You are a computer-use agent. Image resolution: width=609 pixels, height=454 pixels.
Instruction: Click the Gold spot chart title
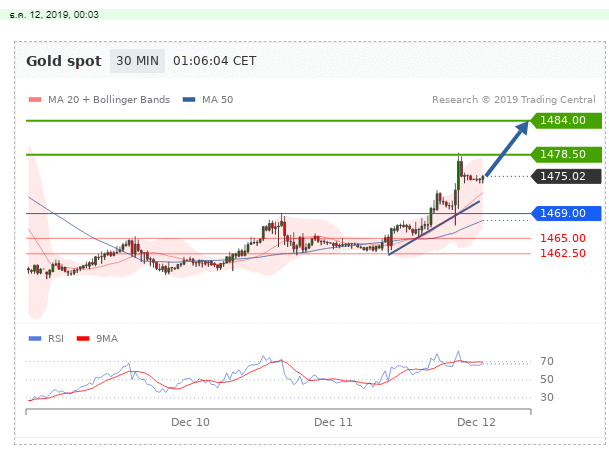coord(64,61)
